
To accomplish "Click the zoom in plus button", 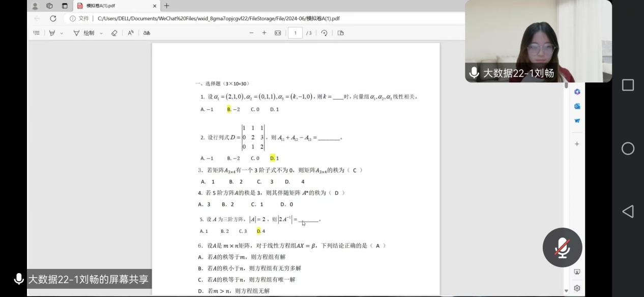I will pyautogui.click(x=264, y=33).
